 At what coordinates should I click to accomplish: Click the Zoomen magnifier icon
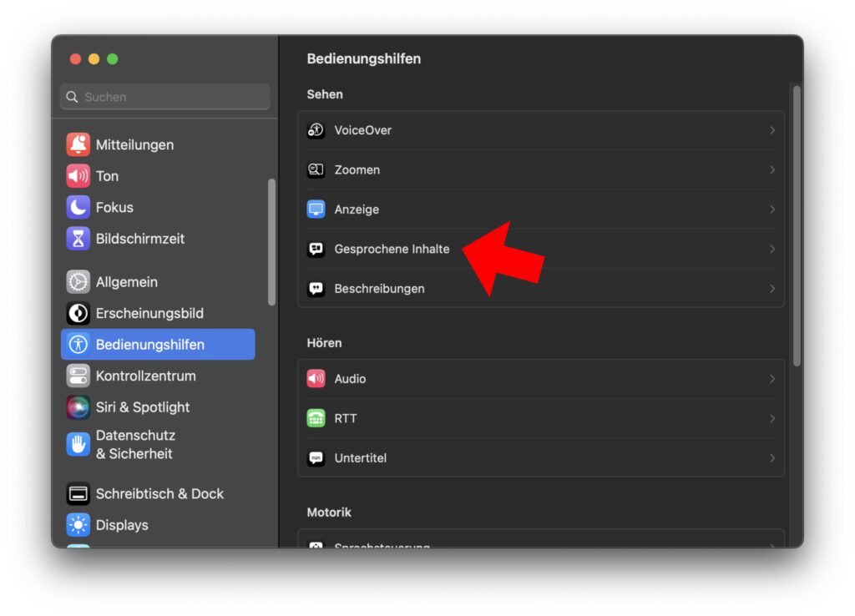(316, 169)
